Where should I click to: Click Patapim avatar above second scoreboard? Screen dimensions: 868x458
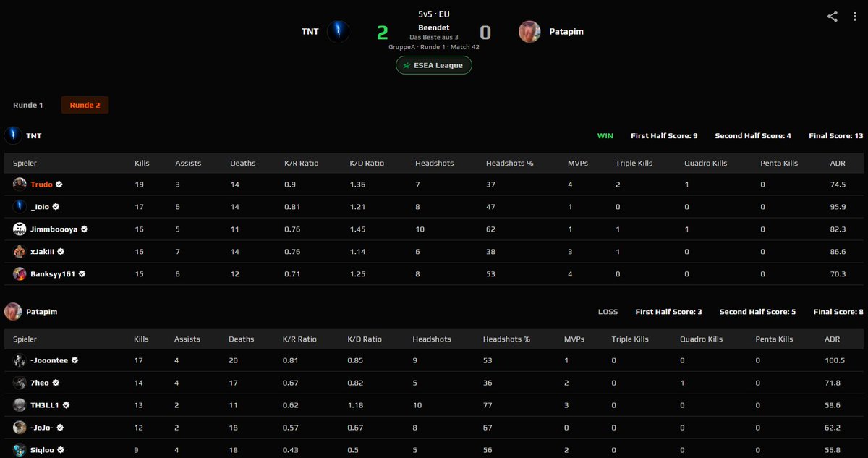[13, 311]
